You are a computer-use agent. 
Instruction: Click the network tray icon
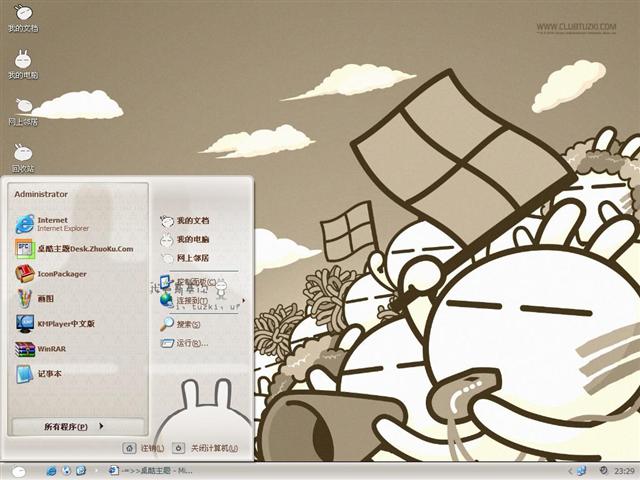coord(581,471)
